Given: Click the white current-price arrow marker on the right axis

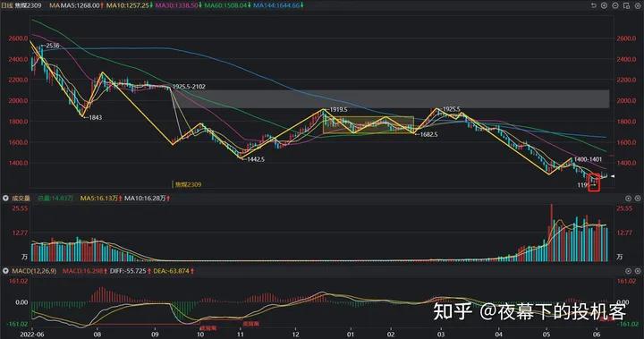Looking at the screenshot, I should [613, 176].
